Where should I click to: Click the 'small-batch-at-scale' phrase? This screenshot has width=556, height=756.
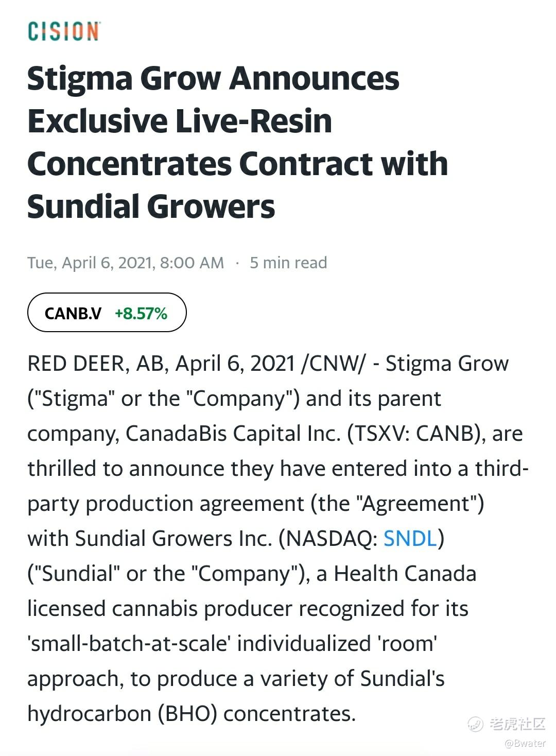pyautogui.click(x=128, y=644)
